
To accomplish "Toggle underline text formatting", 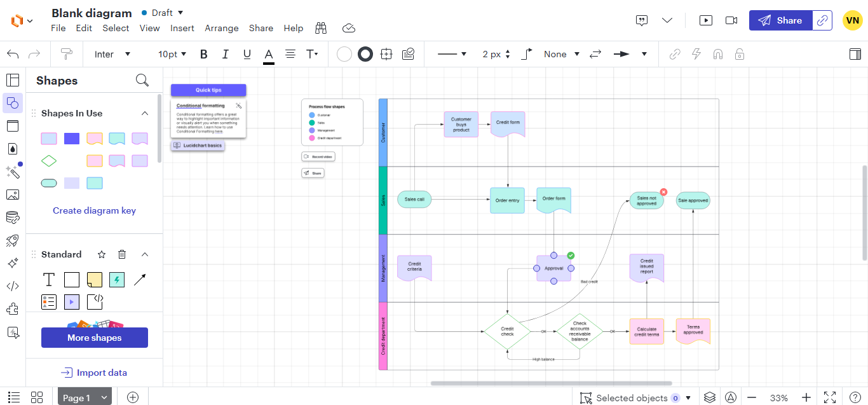I will (x=247, y=54).
